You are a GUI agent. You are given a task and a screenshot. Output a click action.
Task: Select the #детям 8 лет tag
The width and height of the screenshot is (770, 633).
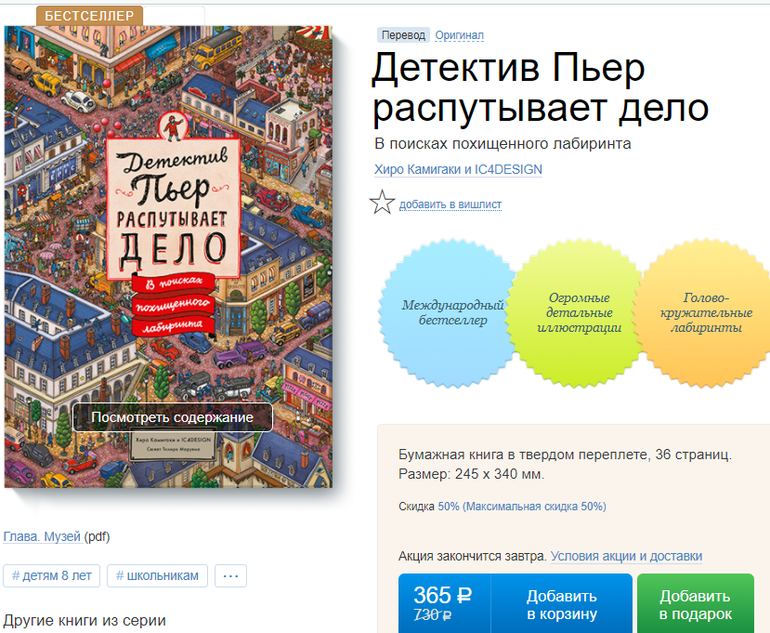point(52,576)
